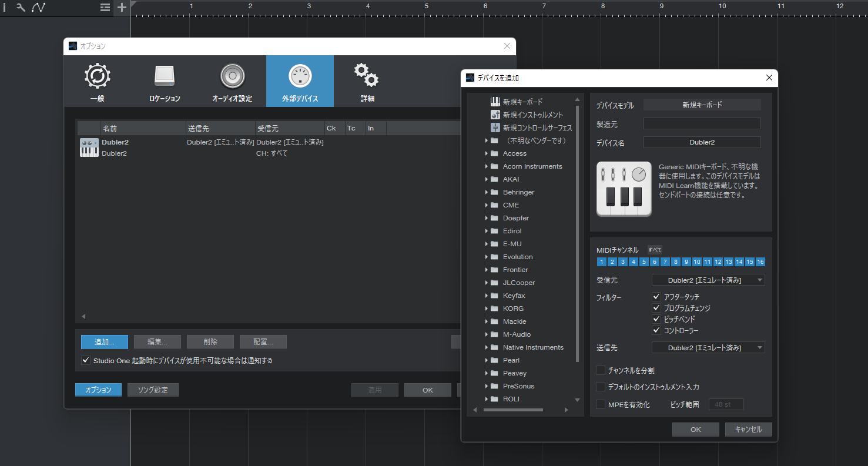The height and width of the screenshot is (466, 868).
Task: Click Cancel (キャンセル) in Add Device dialog
Action: (749, 430)
